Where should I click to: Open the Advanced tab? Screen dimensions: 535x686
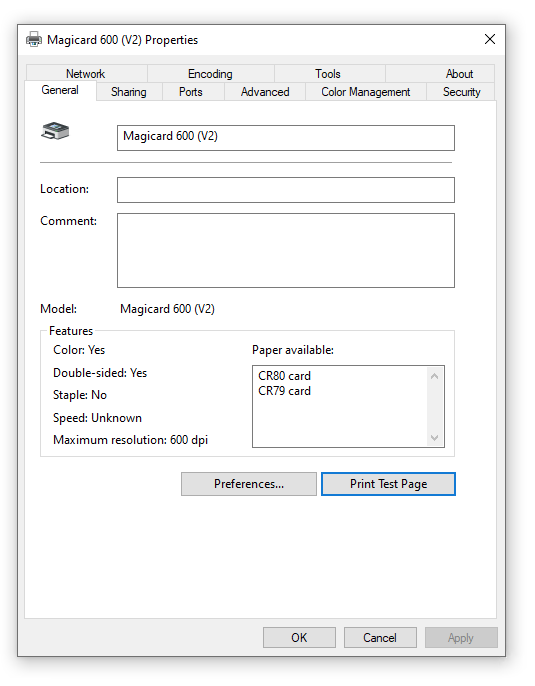(x=265, y=92)
